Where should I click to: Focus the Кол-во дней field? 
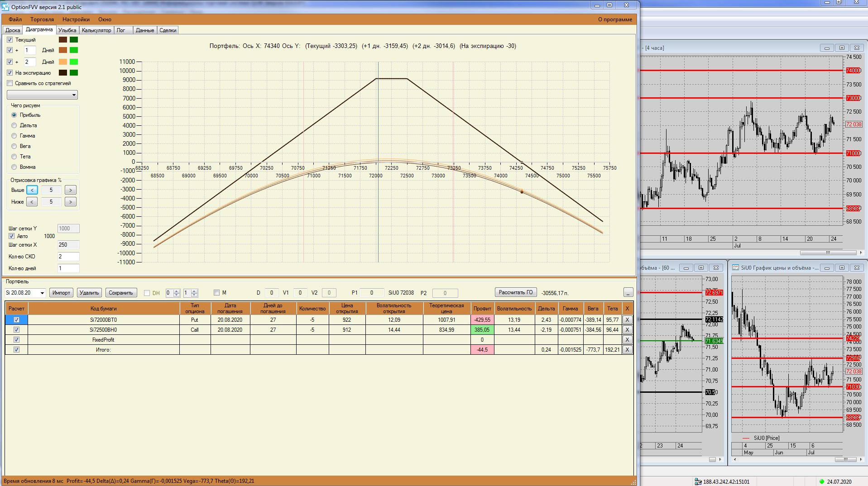pyautogui.click(x=68, y=268)
